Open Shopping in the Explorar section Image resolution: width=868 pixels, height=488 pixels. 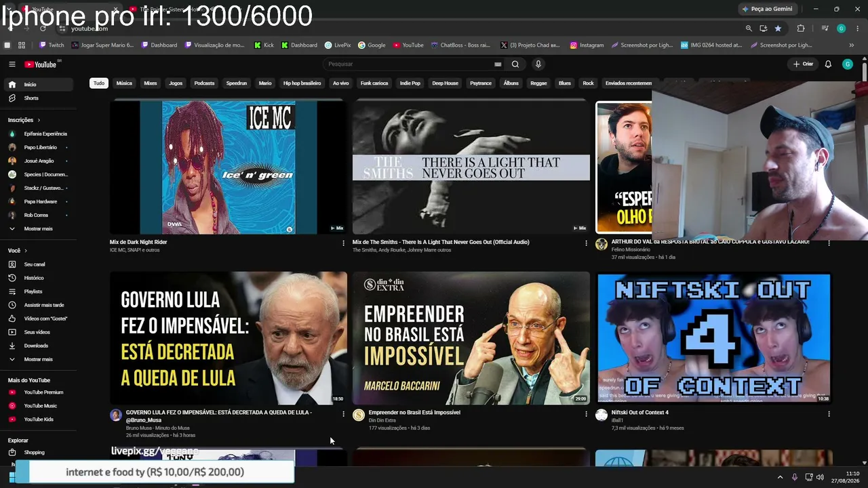[38, 453]
